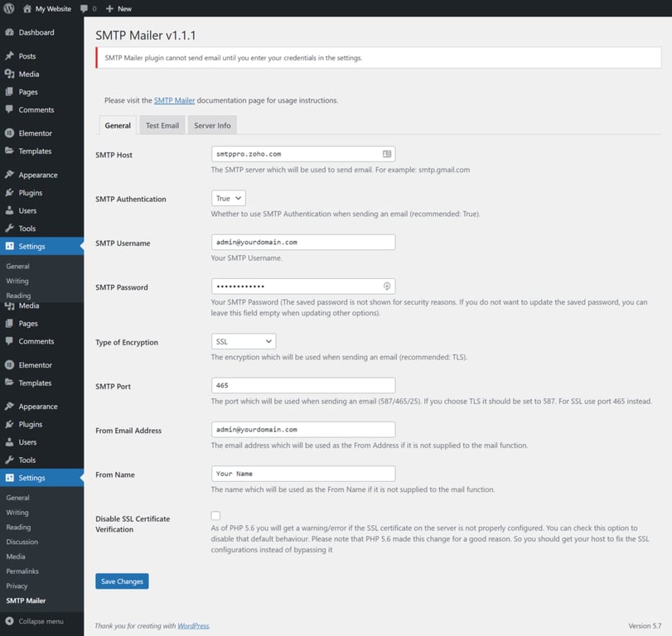Image resolution: width=672 pixels, height=636 pixels.
Task: Select Users in the admin sidebar
Action: point(27,210)
